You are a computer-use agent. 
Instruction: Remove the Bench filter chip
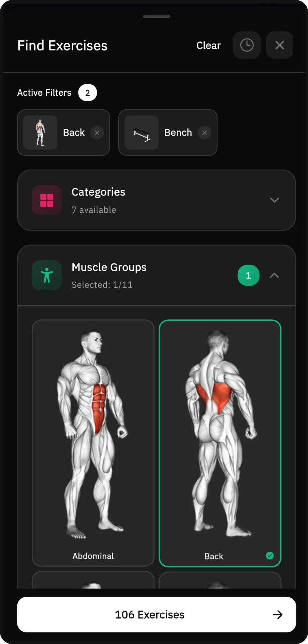tap(204, 133)
